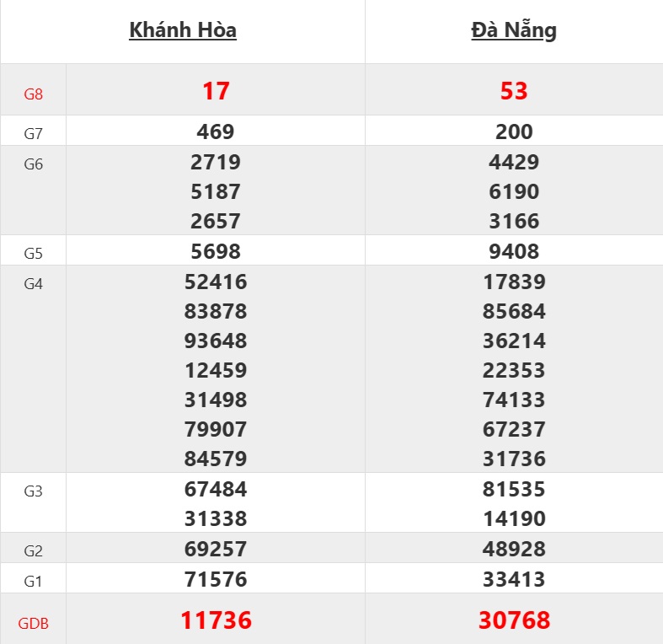Select the GDB special prize label
The image size is (663, 644).
(33, 624)
